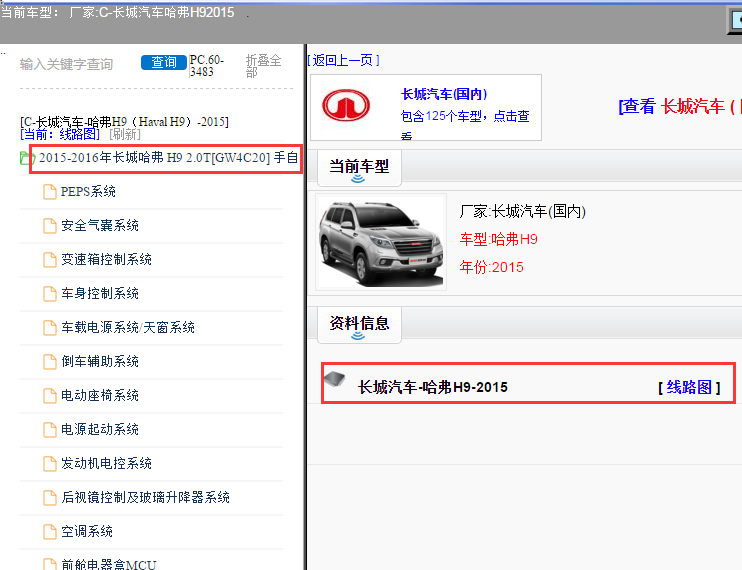Click 包含125个车型，点击查看 link

coord(465,125)
